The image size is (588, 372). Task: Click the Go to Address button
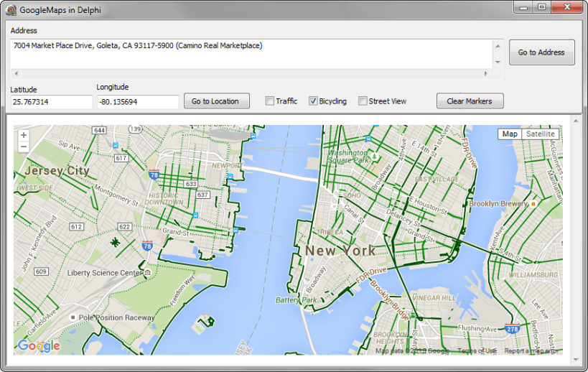tap(541, 52)
